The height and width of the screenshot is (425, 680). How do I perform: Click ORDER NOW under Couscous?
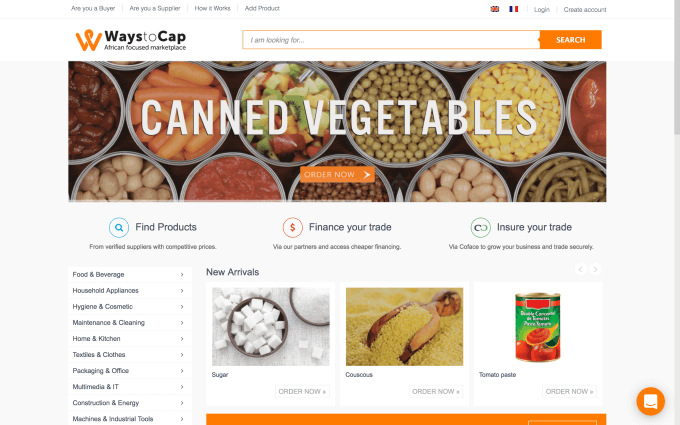(436, 391)
